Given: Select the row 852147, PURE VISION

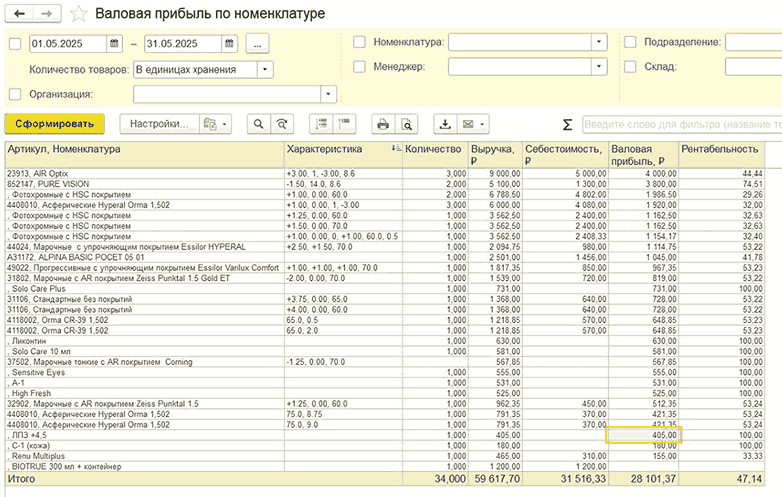Looking at the screenshot, I should coord(385,184).
